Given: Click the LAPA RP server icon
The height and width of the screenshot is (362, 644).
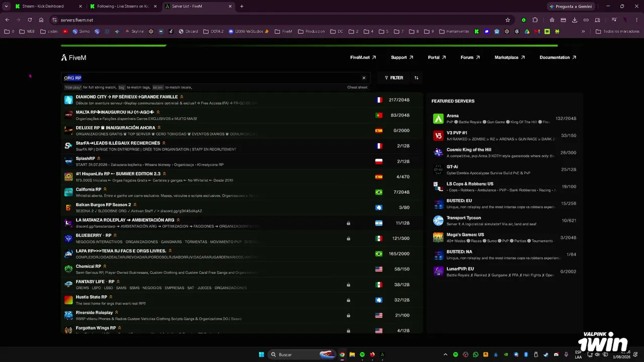Looking at the screenshot, I should (x=68, y=254).
